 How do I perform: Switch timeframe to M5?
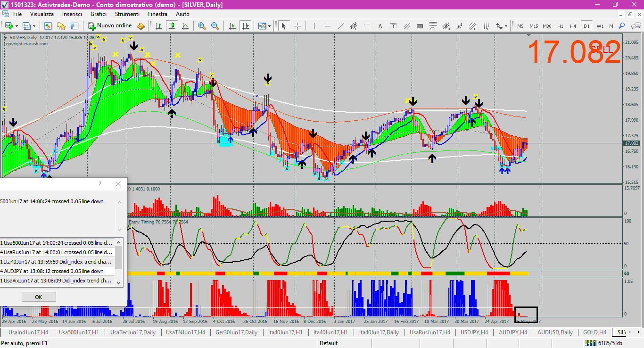(520, 26)
